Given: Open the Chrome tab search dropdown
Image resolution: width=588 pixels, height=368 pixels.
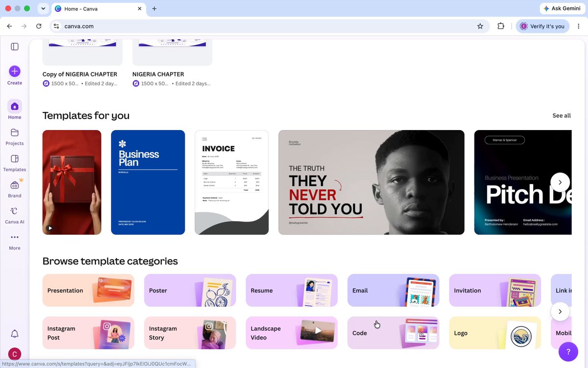Looking at the screenshot, I should tap(44, 8).
